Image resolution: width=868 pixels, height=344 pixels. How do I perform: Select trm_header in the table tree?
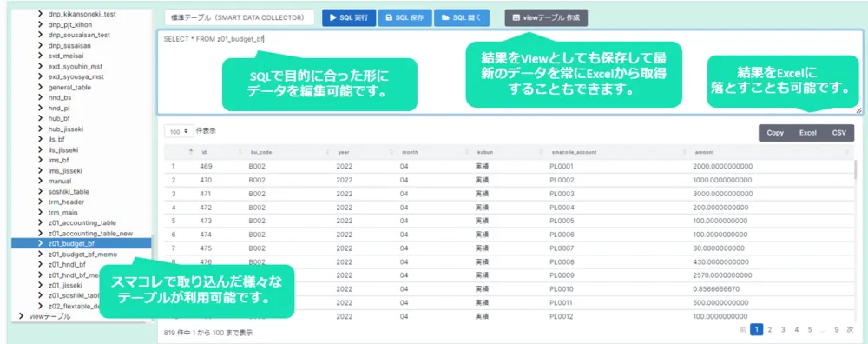pyautogui.click(x=67, y=202)
